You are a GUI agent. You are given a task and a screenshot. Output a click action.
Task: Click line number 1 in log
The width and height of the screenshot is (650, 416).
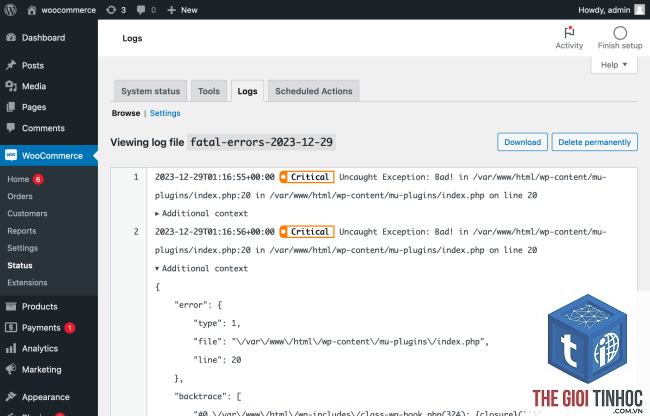(136, 177)
